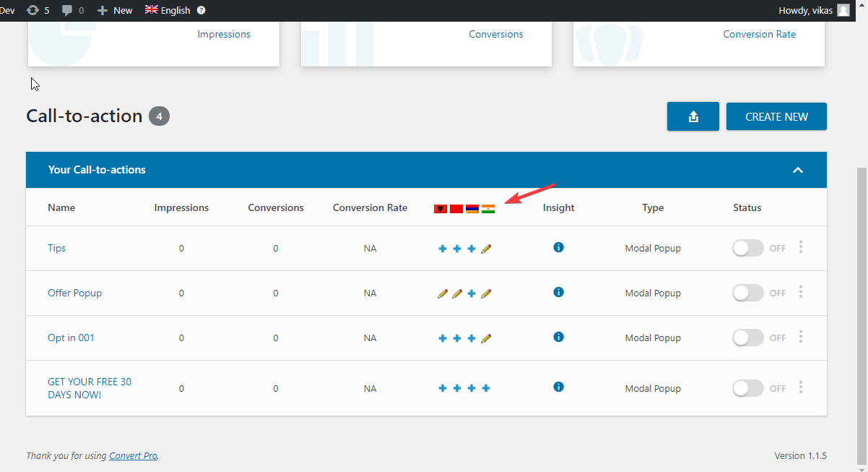Add Armenian-flag translation for Offer Popup
868x472 pixels.
pos(472,293)
